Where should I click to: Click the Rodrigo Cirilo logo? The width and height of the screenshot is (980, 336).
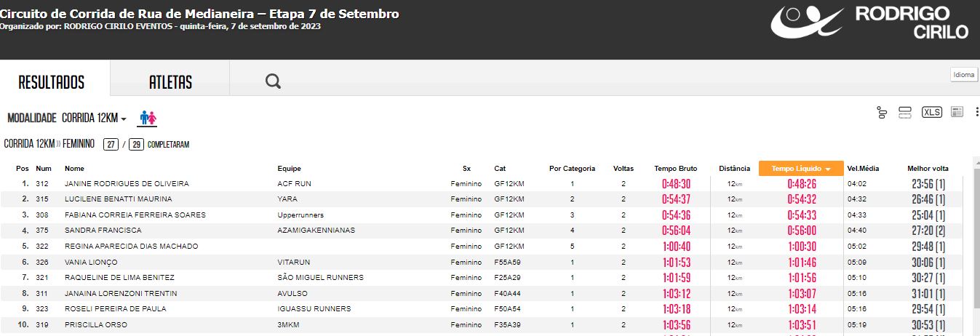pyautogui.click(x=870, y=23)
